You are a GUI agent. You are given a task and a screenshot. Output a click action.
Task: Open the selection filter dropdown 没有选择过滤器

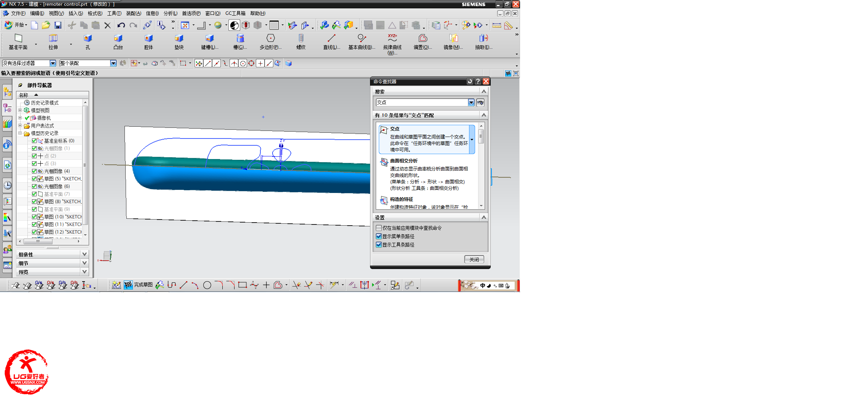point(53,63)
